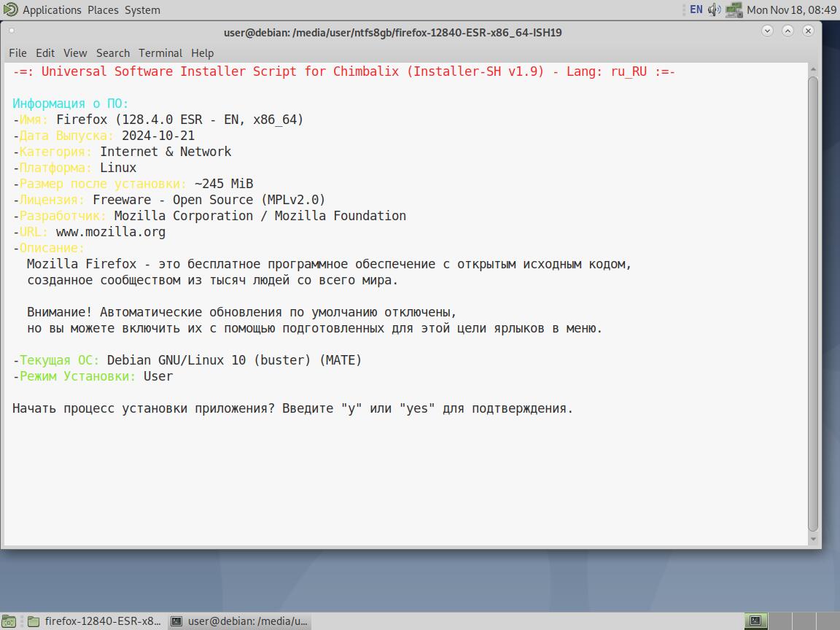
Task: Open the Places menu
Action: [x=103, y=10]
